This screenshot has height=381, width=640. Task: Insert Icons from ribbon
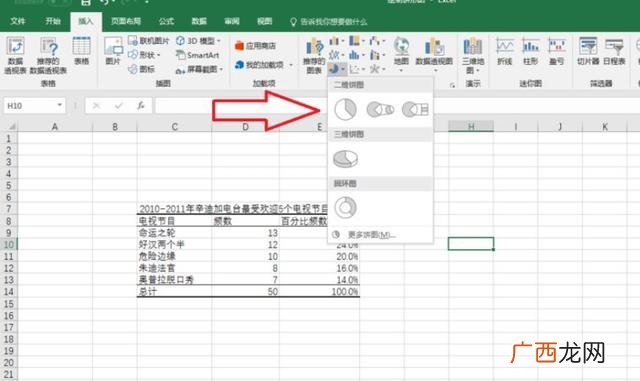141,69
